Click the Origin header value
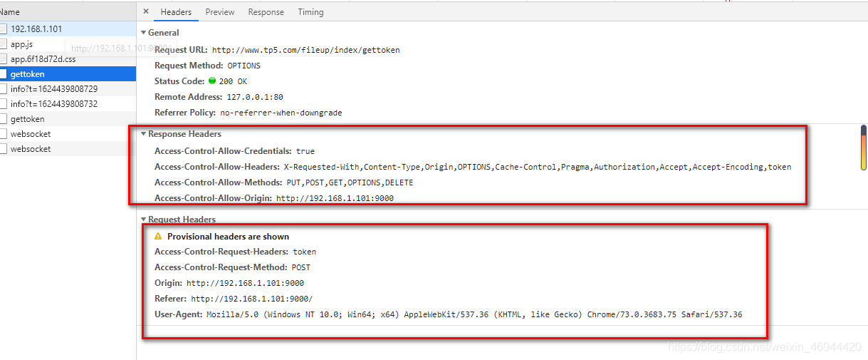The image size is (868, 360). 245,283
